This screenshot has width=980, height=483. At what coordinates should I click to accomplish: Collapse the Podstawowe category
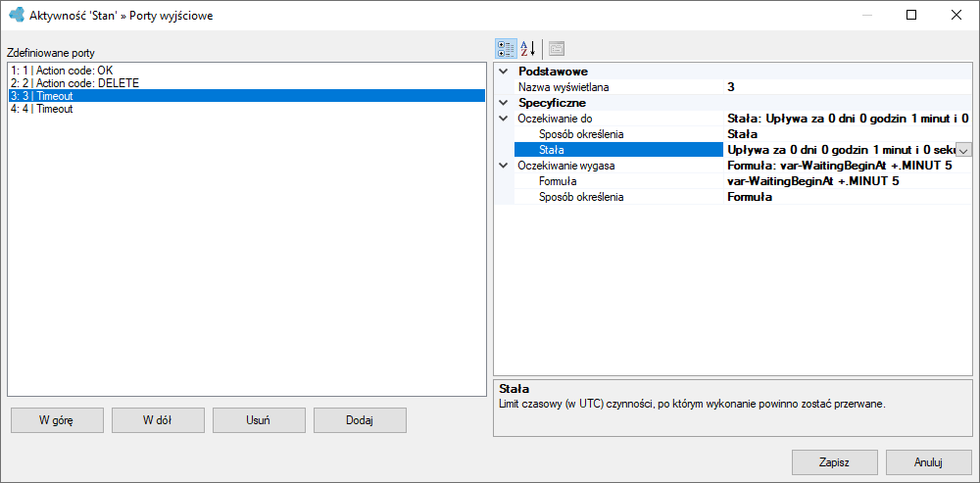point(503,72)
